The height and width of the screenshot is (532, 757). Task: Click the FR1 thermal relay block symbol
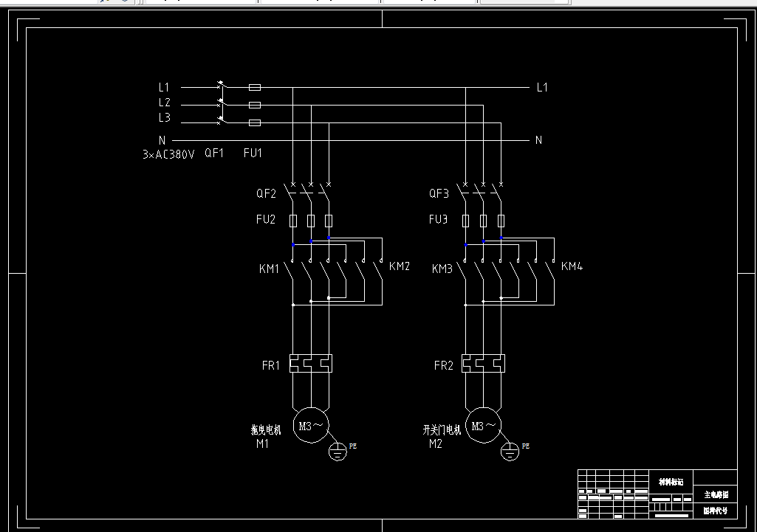click(x=311, y=364)
